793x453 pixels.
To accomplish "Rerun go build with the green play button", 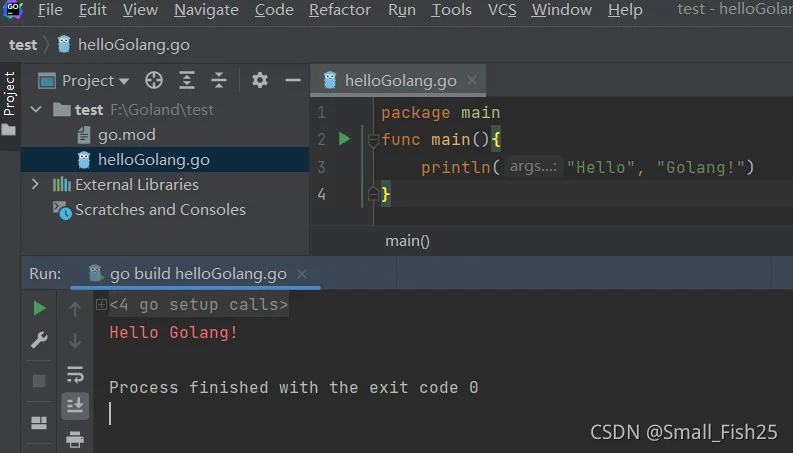I will click(39, 308).
